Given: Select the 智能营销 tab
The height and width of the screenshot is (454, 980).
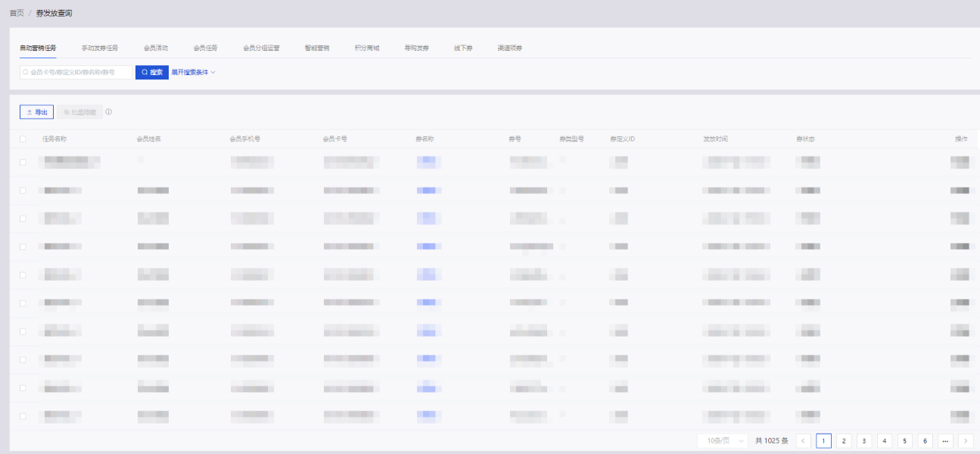Looking at the screenshot, I should coord(317,48).
